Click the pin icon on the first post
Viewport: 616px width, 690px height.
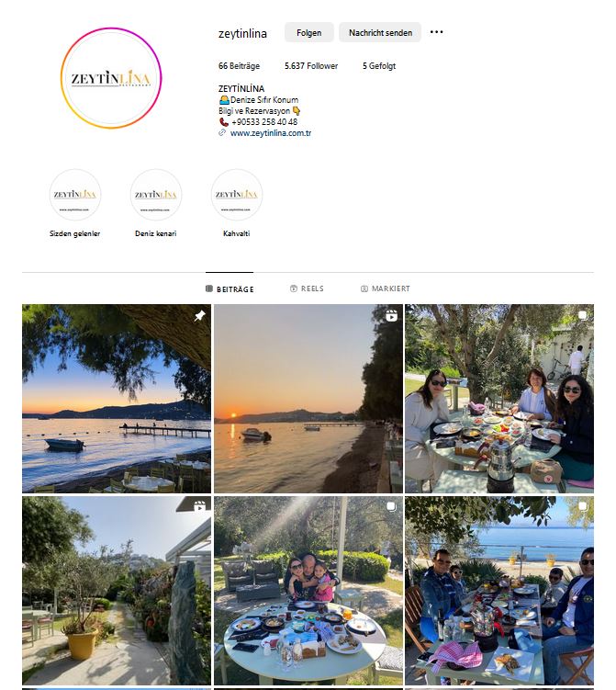[x=199, y=315]
